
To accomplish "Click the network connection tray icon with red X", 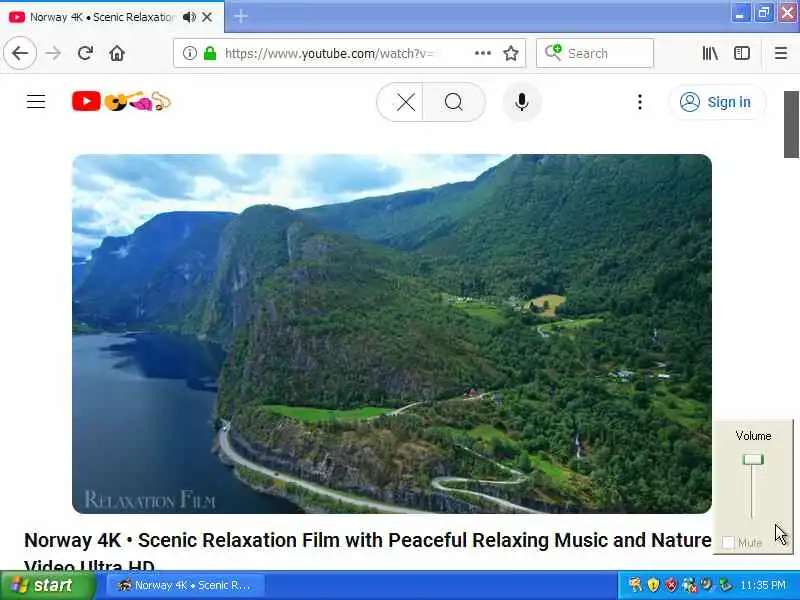I will [x=689, y=585].
